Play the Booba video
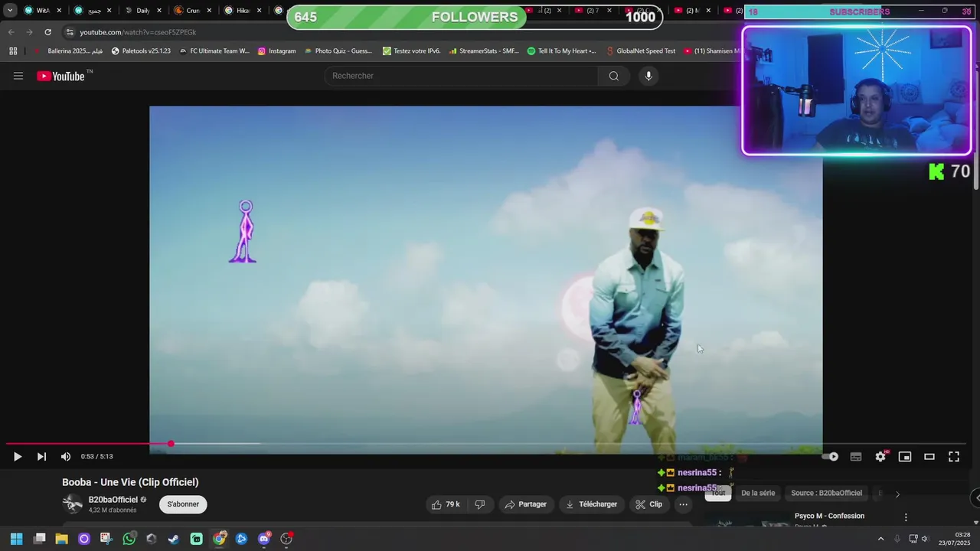 (17, 457)
